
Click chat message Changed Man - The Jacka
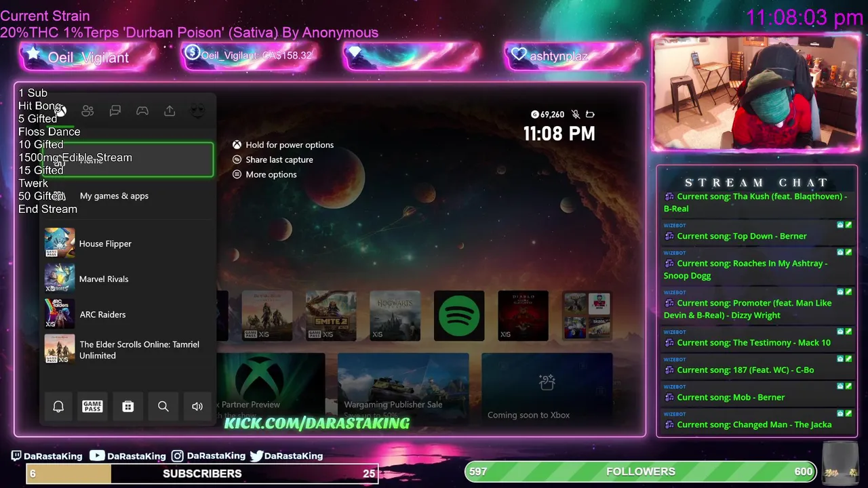tap(757, 420)
